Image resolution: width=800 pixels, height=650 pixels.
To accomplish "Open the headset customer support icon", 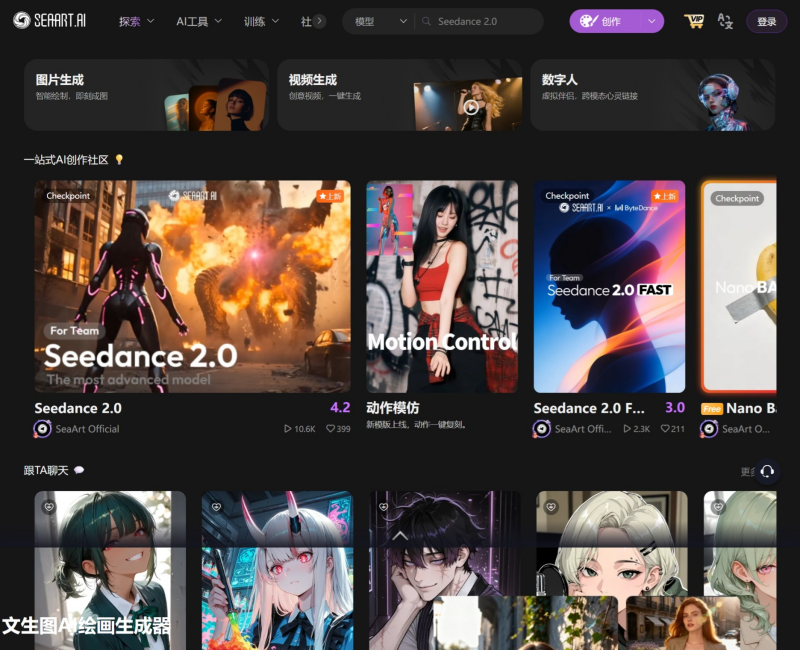I will click(x=767, y=471).
